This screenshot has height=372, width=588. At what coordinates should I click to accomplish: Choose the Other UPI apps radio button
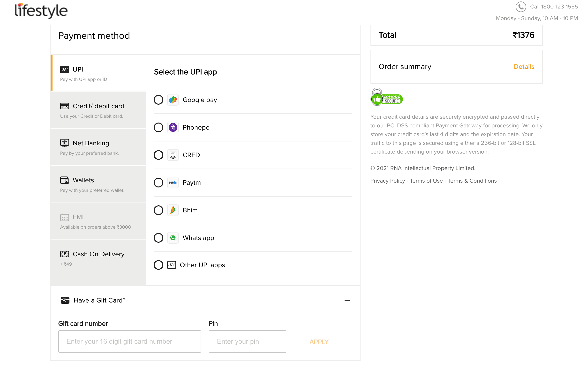158,265
